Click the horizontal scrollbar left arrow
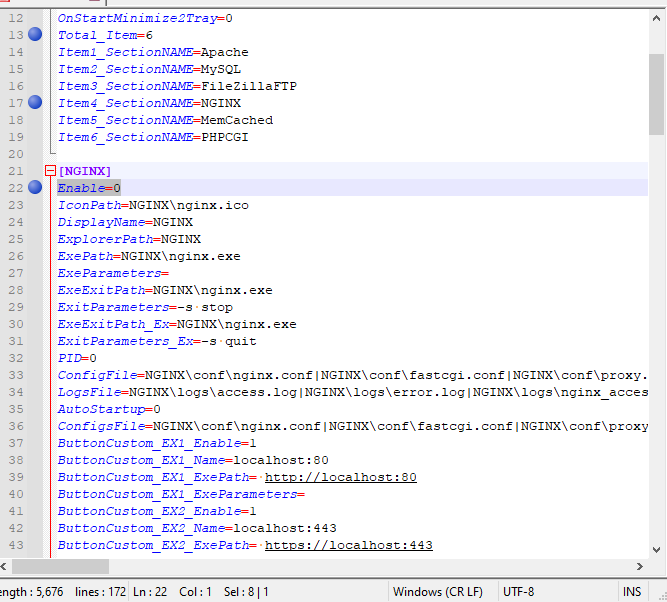Viewport: 667px width, 602px height. [3, 567]
